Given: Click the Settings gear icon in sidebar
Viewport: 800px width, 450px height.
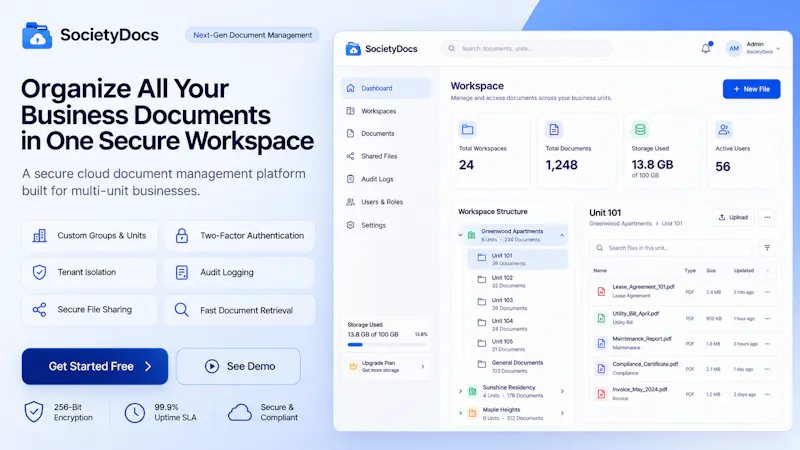Looking at the screenshot, I should 351,225.
